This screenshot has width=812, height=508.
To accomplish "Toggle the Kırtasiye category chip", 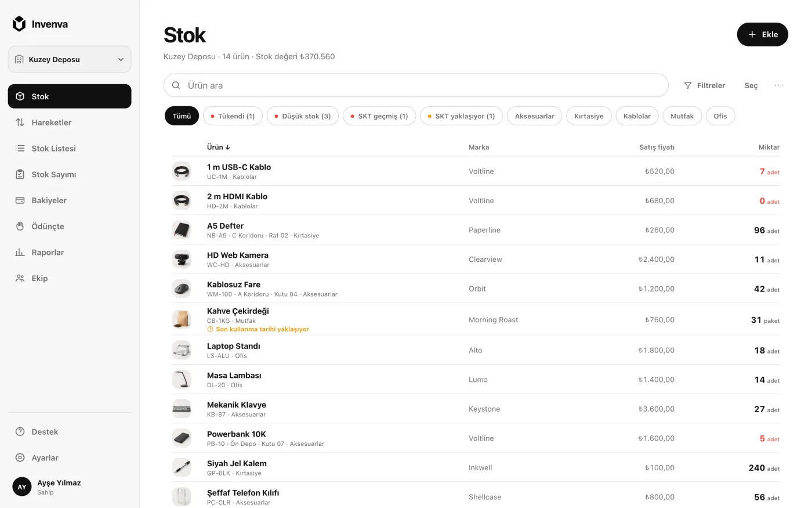I will pyautogui.click(x=589, y=116).
